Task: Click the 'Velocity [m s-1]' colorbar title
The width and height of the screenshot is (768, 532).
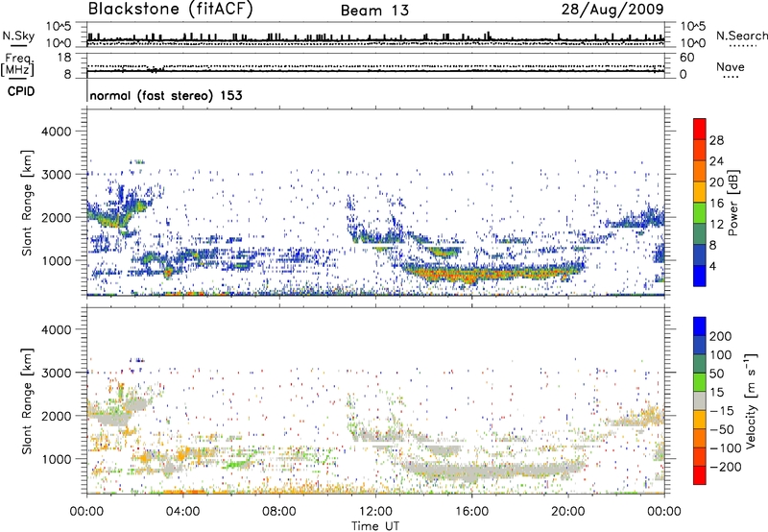Action: 752,400
